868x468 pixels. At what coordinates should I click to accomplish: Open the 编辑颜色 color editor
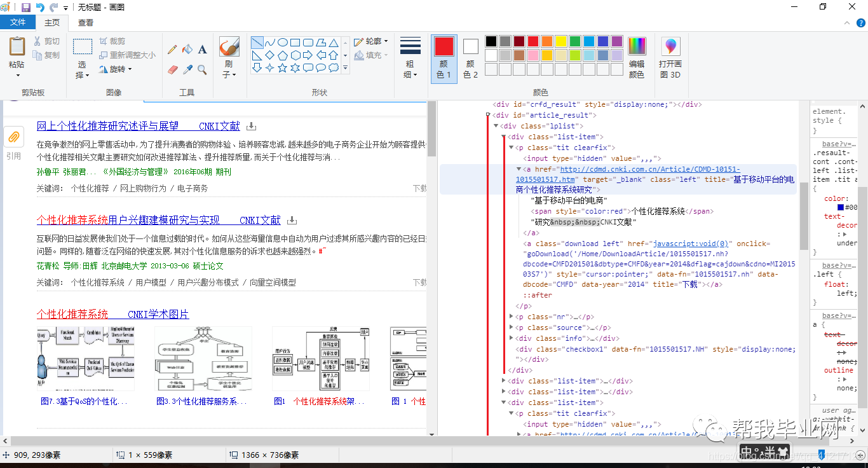click(637, 58)
